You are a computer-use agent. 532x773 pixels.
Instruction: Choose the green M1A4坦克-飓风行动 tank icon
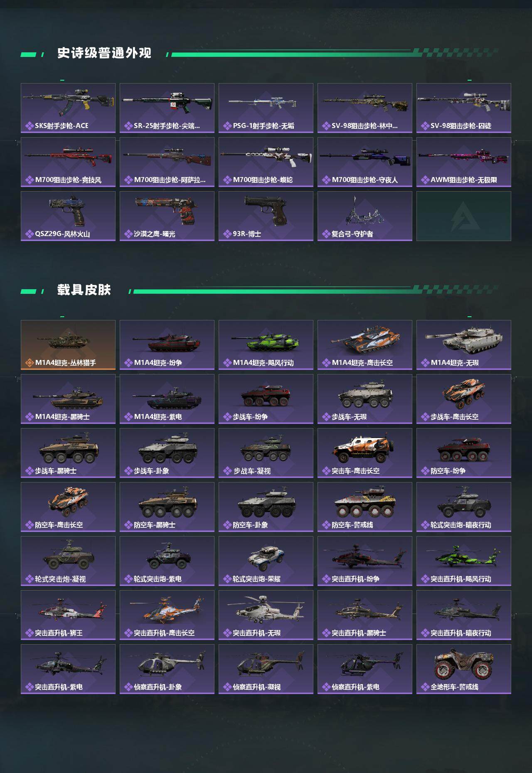(x=266, y=345)
